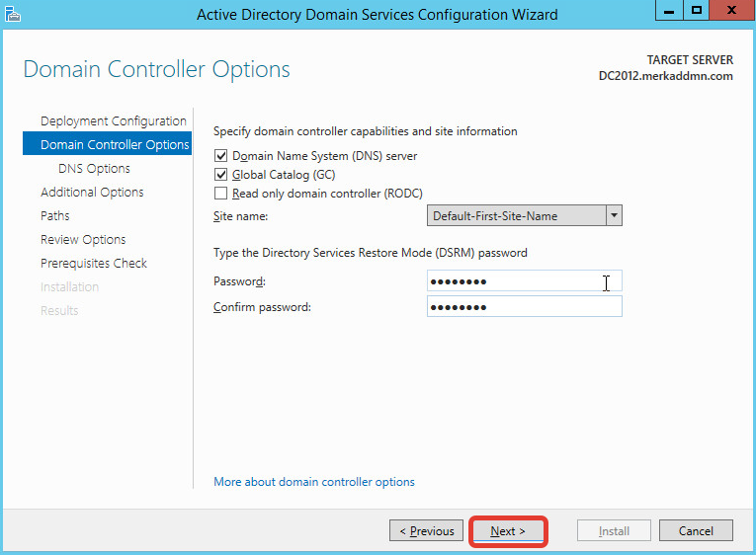
Task: Click the Domain Controller Options page heading
Action: click(x=157, y=69)
